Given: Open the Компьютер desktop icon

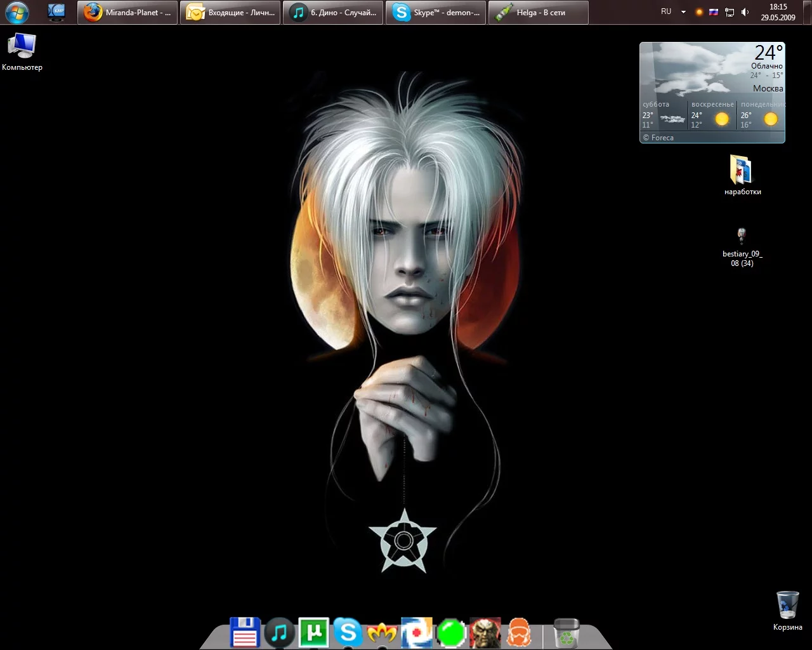Looking at the screenshot, I should click(x=22, y=52).
